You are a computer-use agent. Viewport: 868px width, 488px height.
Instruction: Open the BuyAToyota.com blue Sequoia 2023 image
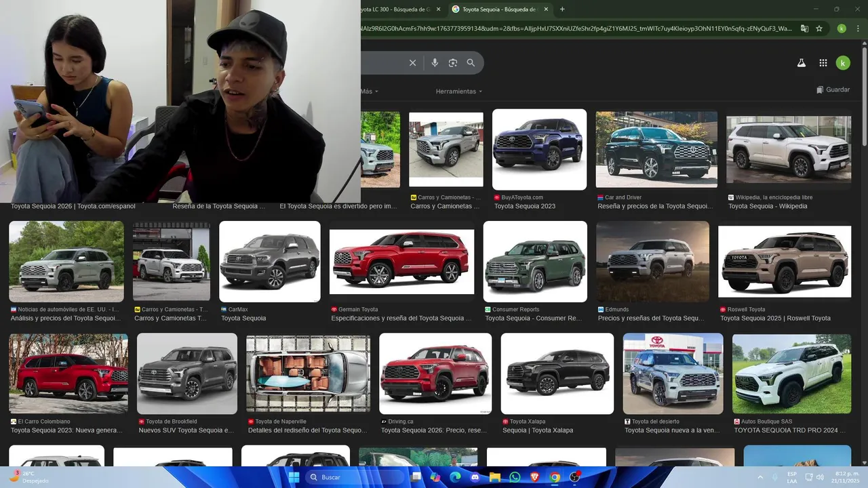539,149
